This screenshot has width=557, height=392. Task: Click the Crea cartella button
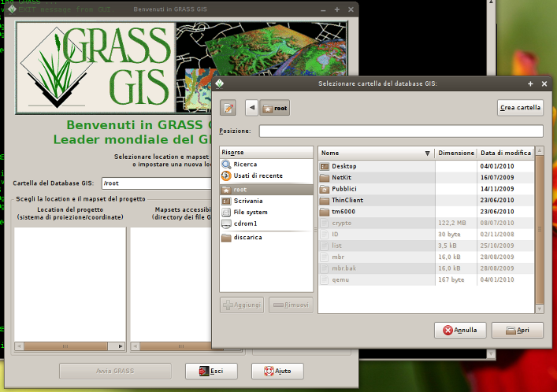(x=520, y=108)
